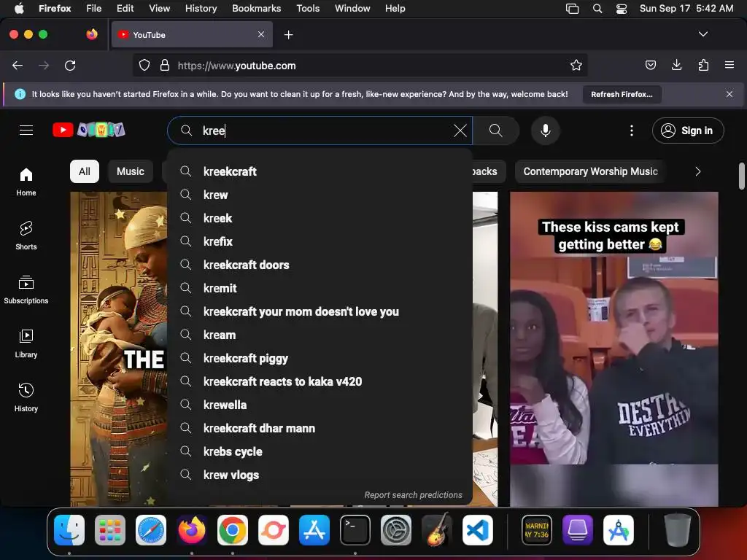Start voice search with the microphone
The height and width of the screenshot is (560, 747).
pos(546,131)
